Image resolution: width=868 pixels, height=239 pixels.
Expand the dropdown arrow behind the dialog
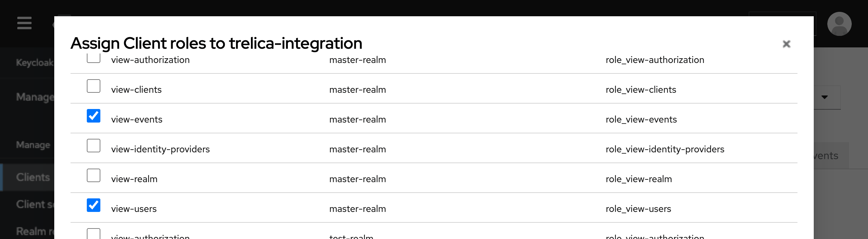[825, 97]
